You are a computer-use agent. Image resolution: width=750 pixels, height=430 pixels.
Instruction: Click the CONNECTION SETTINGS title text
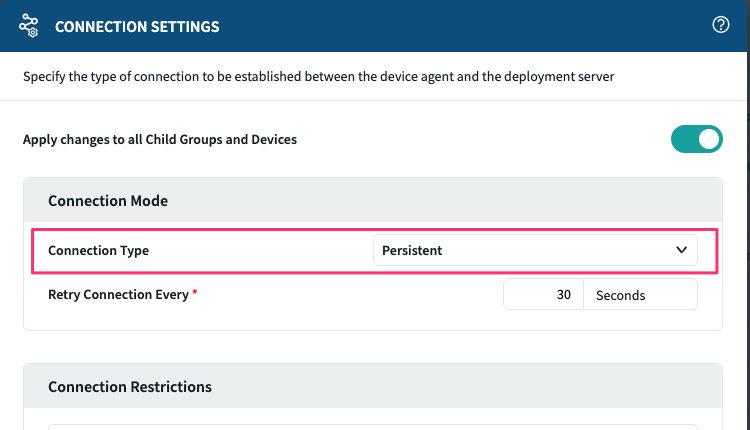(137, 27)
